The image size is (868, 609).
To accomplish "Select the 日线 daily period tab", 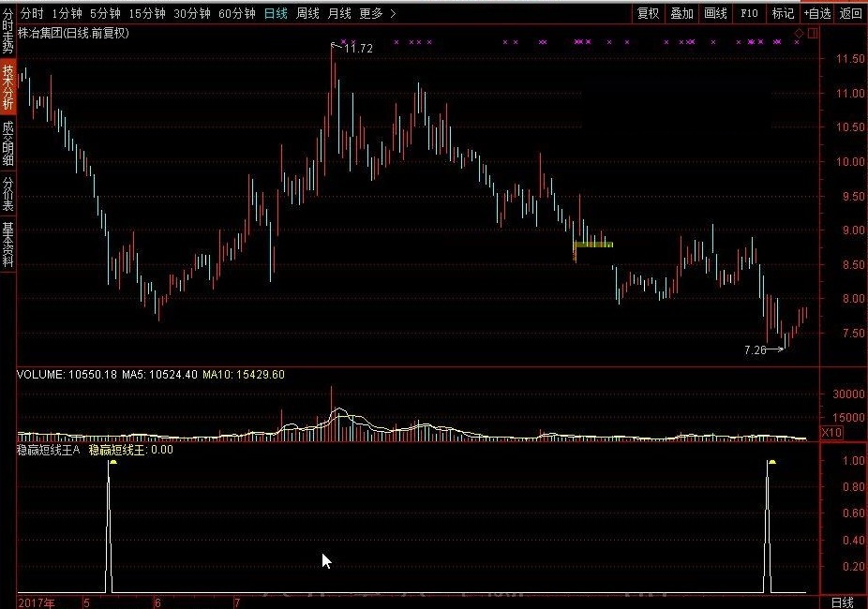I will click(x=276, y=13).
